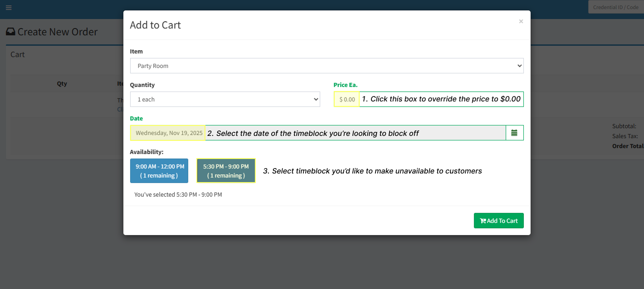Screen dimensions: 644x289
Task: Open the hamburger navigation menu
Action: [x=9, y=8]
